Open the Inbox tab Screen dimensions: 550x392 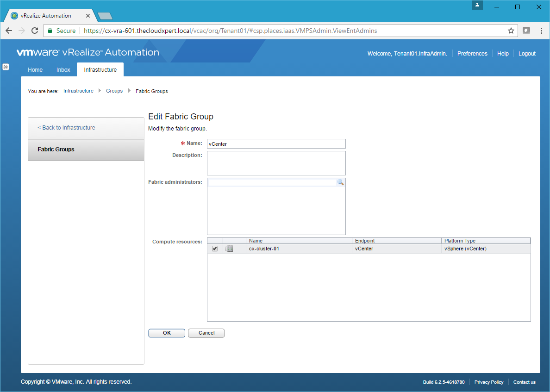click(63, 70)
